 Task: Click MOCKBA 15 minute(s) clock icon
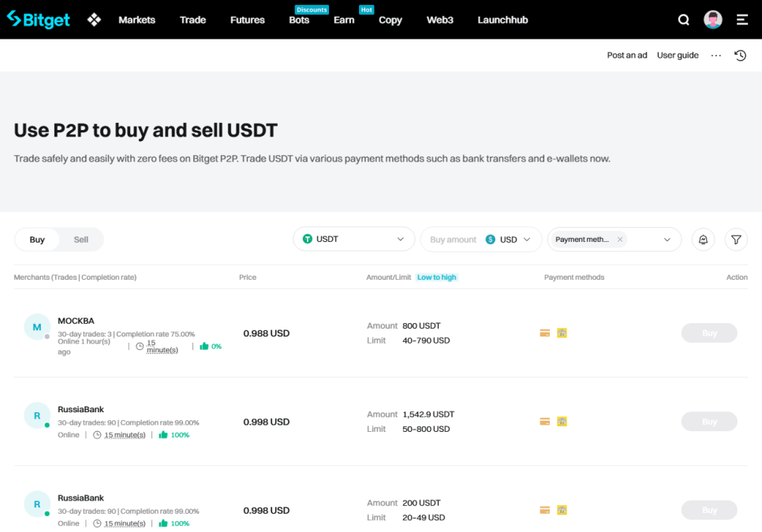[140, 346]
